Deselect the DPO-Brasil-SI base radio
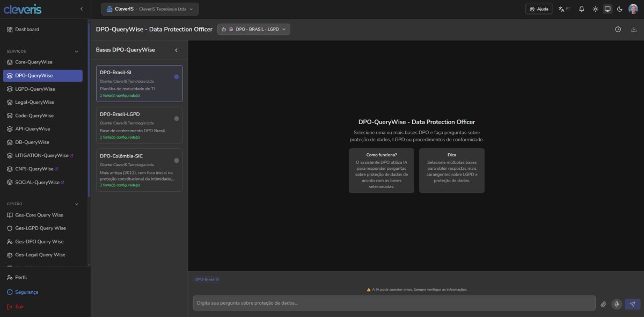Screen dimensions: 644x317 click(177, 77)
